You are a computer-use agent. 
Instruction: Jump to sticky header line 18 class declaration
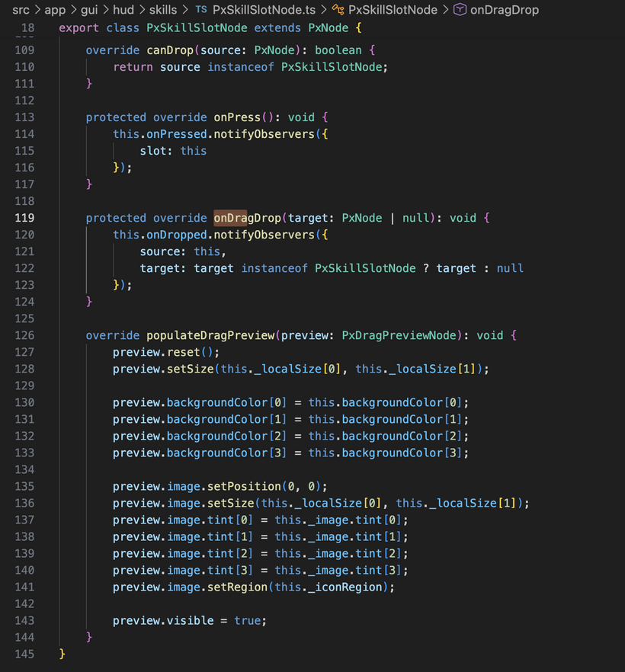206,27
